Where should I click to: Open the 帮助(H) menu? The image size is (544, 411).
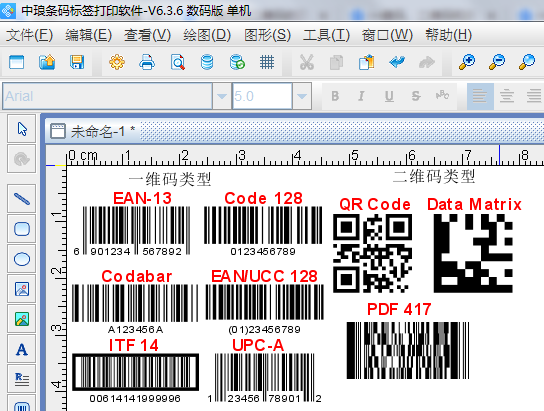click(449, 35)
